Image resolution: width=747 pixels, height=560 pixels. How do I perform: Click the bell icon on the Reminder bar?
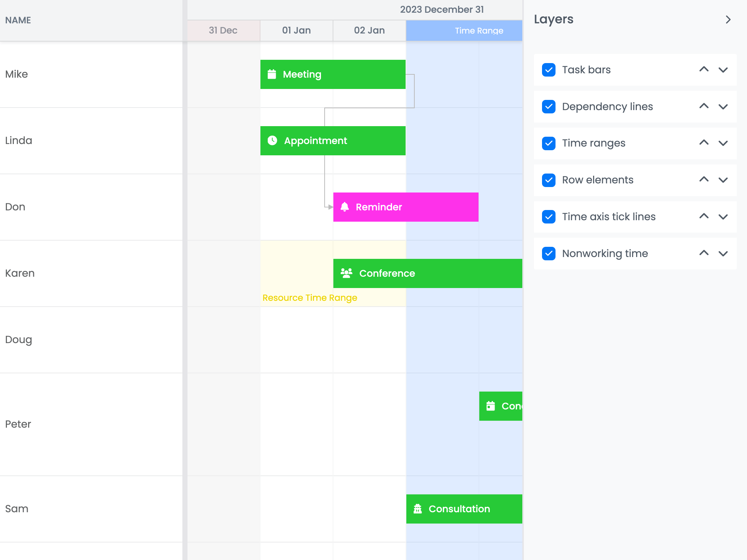(x=345, y=207)
